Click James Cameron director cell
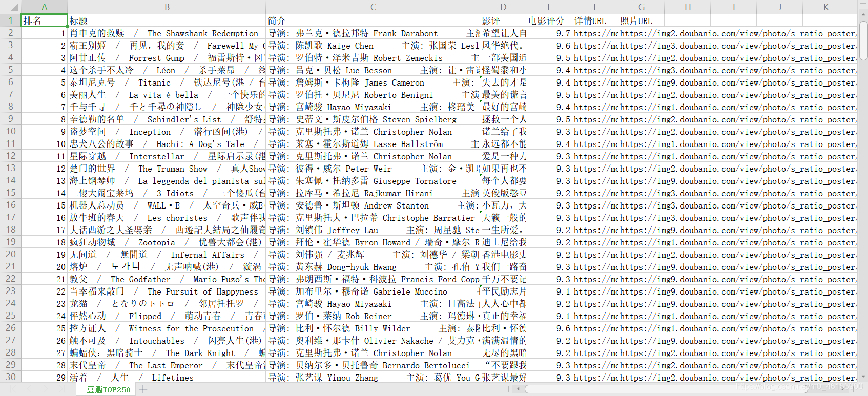Image resolution: width=868 pixels, height=396 pixels. [373, 82]
